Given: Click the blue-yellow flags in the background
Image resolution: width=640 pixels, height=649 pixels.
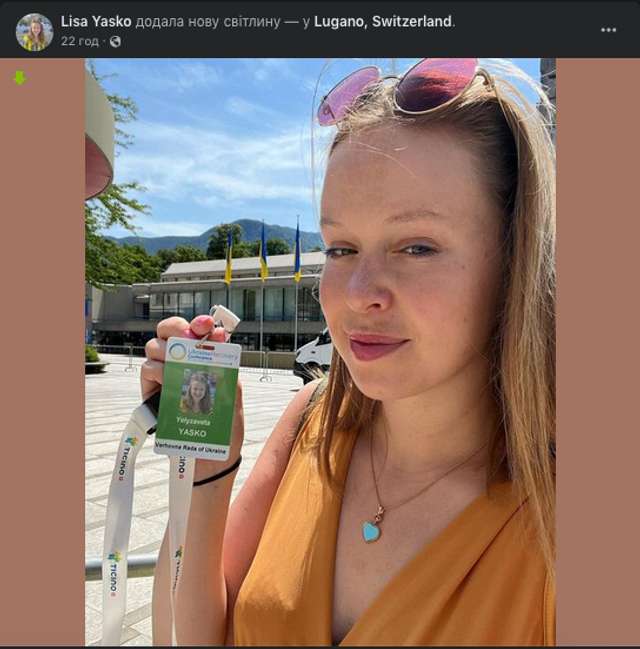Looking at the screenshot, I should [262, 256].
